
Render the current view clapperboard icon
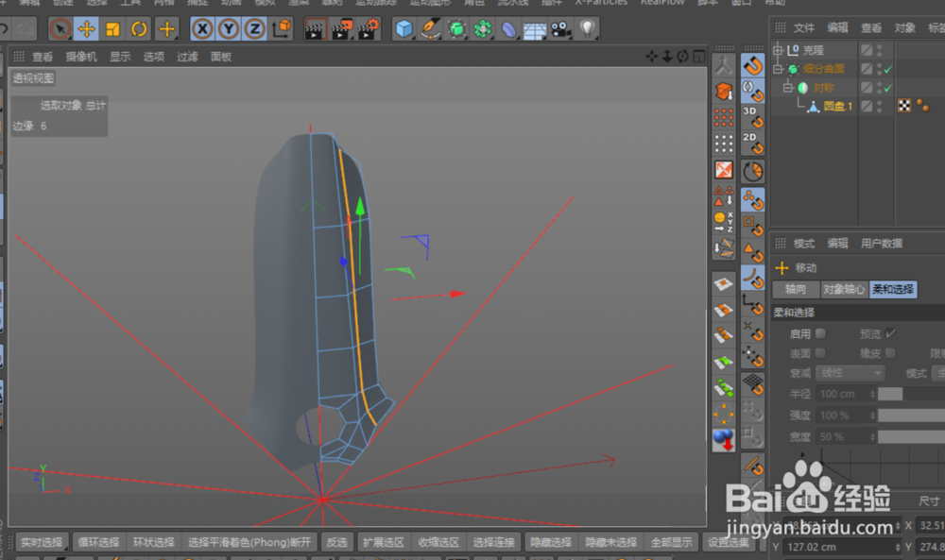314,29
